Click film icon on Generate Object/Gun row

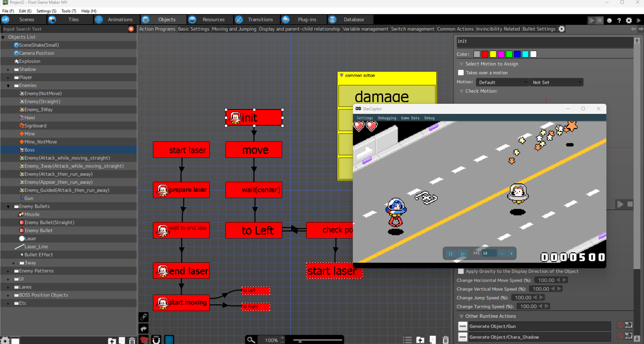click(628, 325)
